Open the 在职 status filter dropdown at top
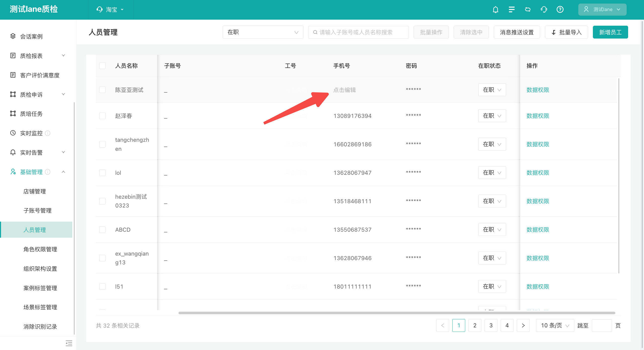The image size is (644, 350). tap(263, 32)
